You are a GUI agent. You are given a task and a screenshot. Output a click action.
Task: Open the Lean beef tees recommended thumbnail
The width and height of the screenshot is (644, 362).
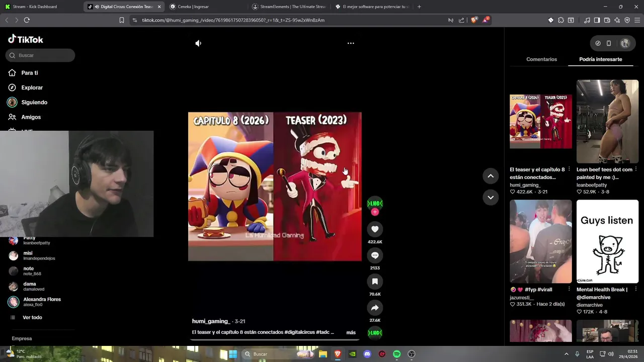click(x=607, y=121)
